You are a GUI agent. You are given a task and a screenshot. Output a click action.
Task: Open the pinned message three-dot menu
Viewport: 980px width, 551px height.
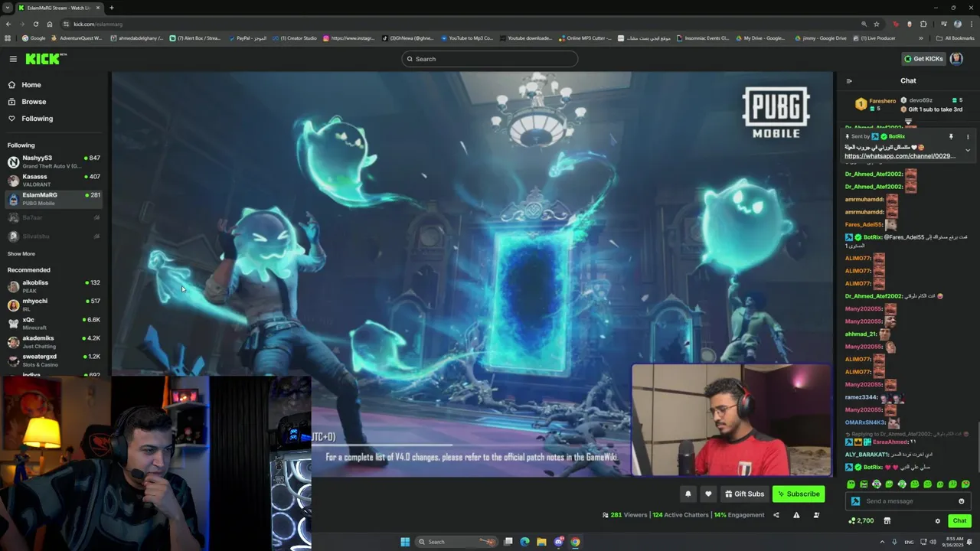click(968, 136)
